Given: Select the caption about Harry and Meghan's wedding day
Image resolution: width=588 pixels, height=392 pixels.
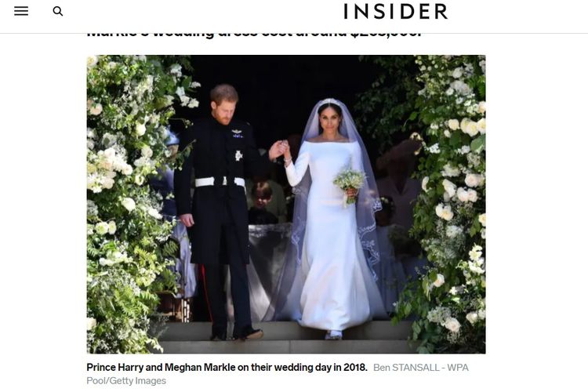Looking at the screenshot, I should 227,367.
